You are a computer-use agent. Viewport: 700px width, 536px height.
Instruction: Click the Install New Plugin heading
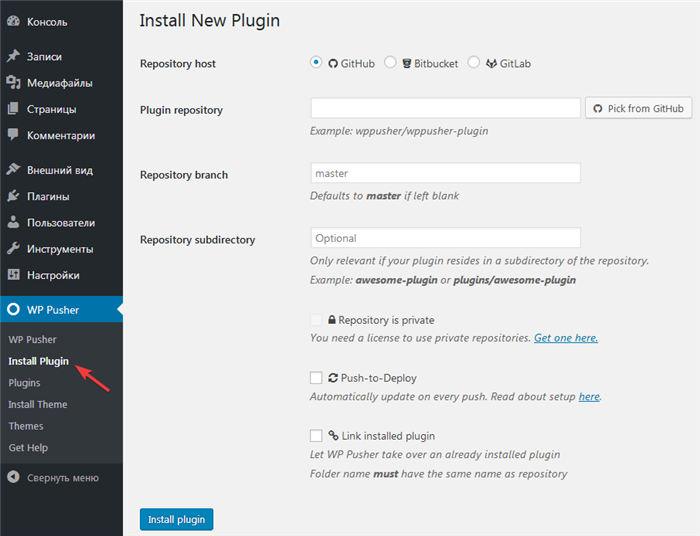(209, 21)
